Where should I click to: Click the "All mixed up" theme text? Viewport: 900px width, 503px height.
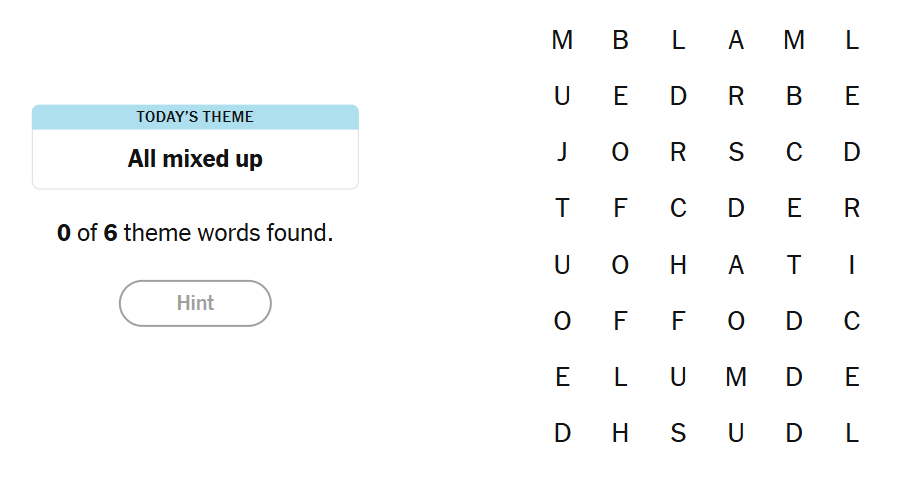coord(195,159)
